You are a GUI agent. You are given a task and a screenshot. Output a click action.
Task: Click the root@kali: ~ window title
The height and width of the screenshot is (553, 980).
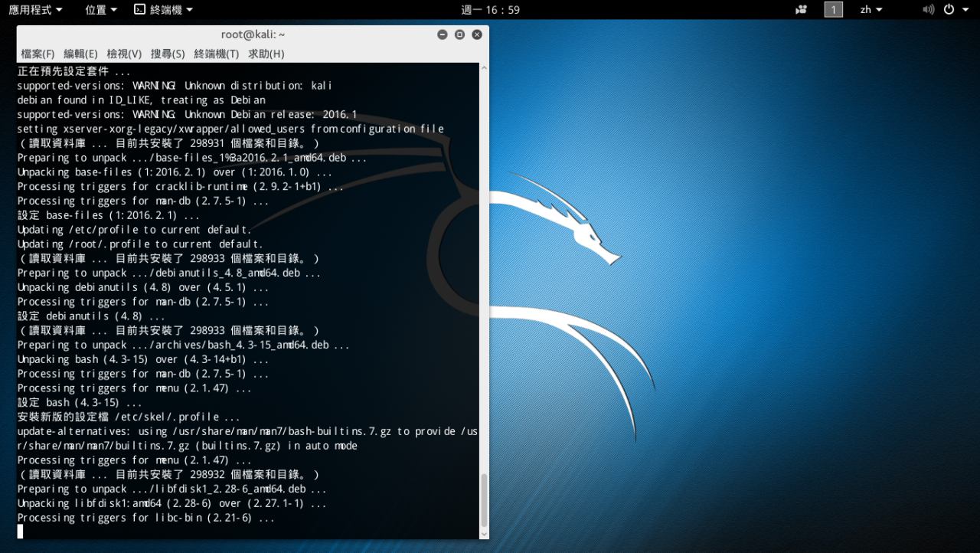coord(253,34)
